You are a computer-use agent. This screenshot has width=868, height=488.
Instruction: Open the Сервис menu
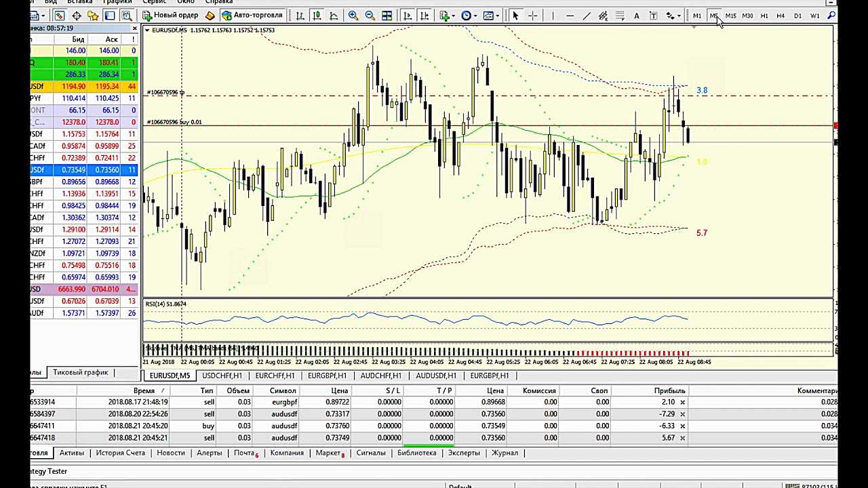click(x=155, y=2)
